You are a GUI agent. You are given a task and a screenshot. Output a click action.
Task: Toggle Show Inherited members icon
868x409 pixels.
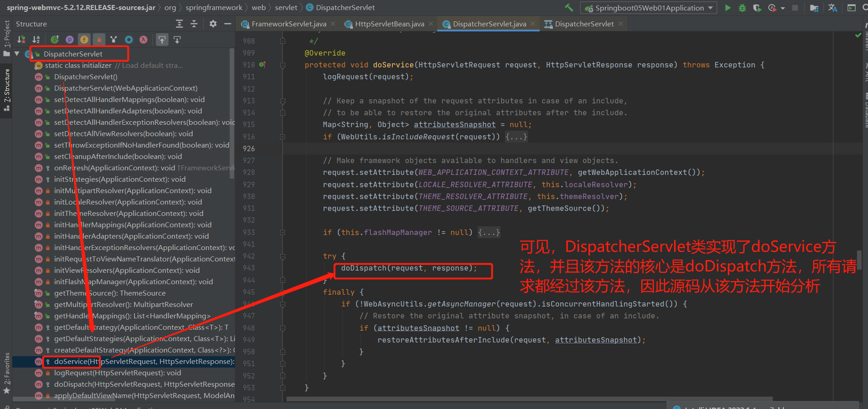pyautogui.click(x=55, y=40)
